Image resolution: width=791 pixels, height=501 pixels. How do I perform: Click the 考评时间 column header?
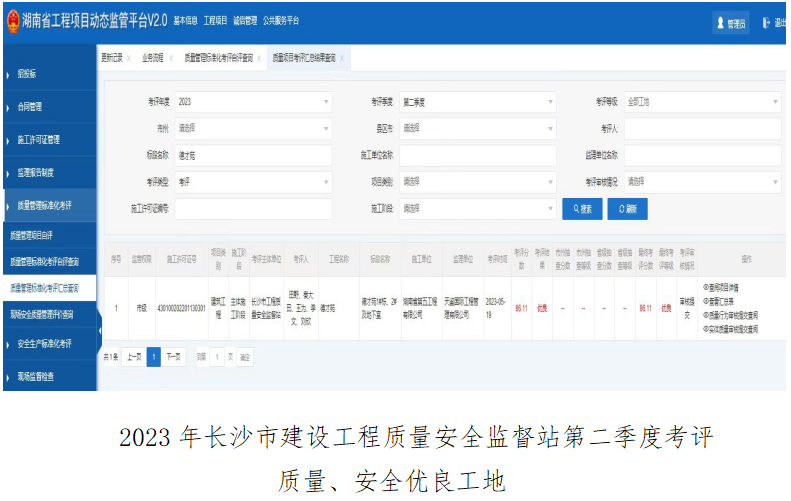pos(497,259)
